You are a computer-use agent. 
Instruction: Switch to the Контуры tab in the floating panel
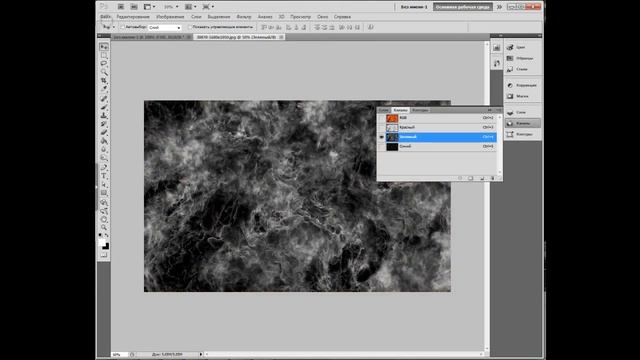point(420,110)
